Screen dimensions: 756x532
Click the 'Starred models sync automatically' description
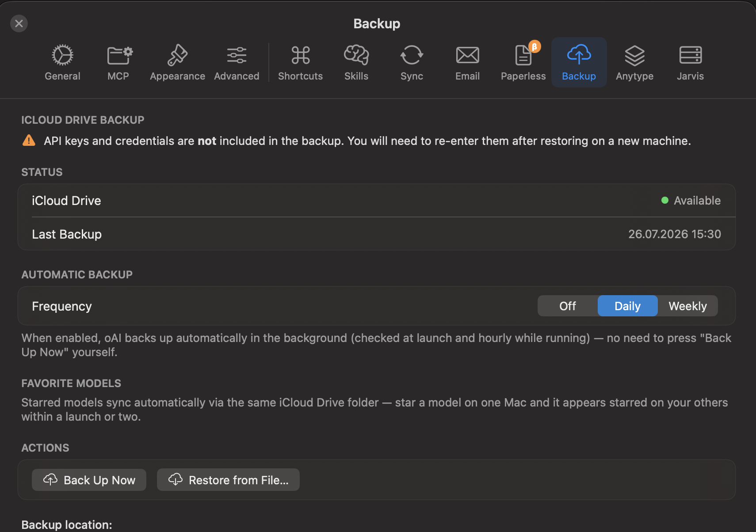point(374,410)
